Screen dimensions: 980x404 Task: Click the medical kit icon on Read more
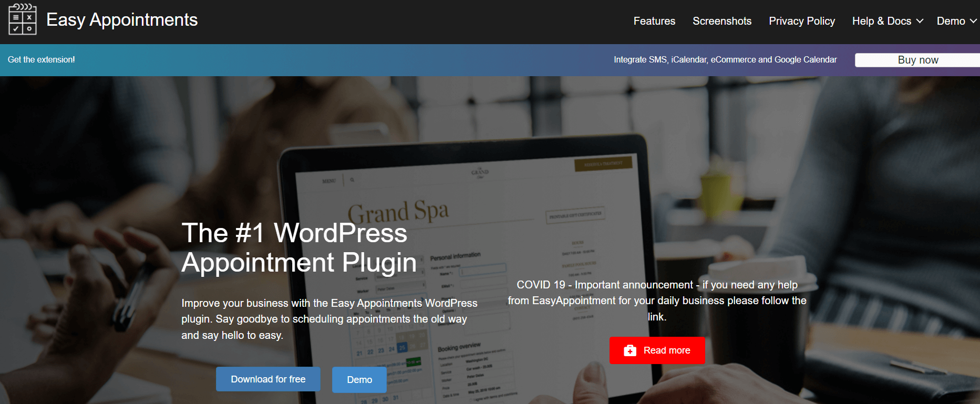point(630,350)
